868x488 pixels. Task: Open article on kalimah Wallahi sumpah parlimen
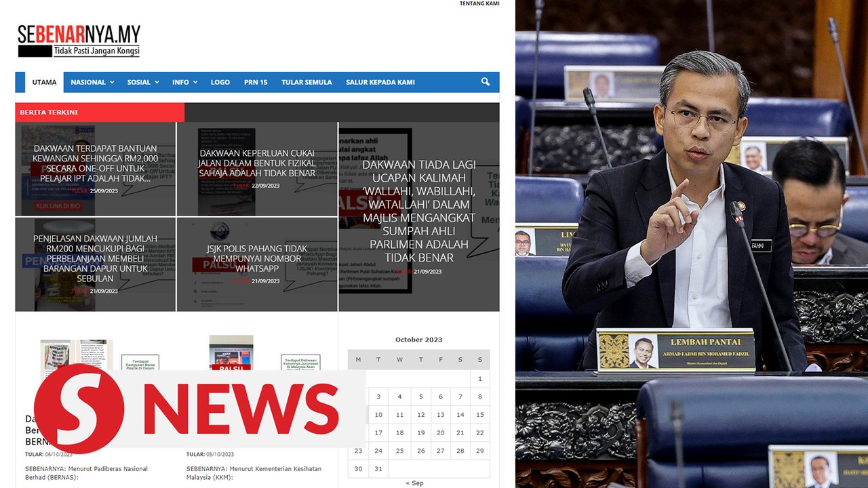(419, 211)
